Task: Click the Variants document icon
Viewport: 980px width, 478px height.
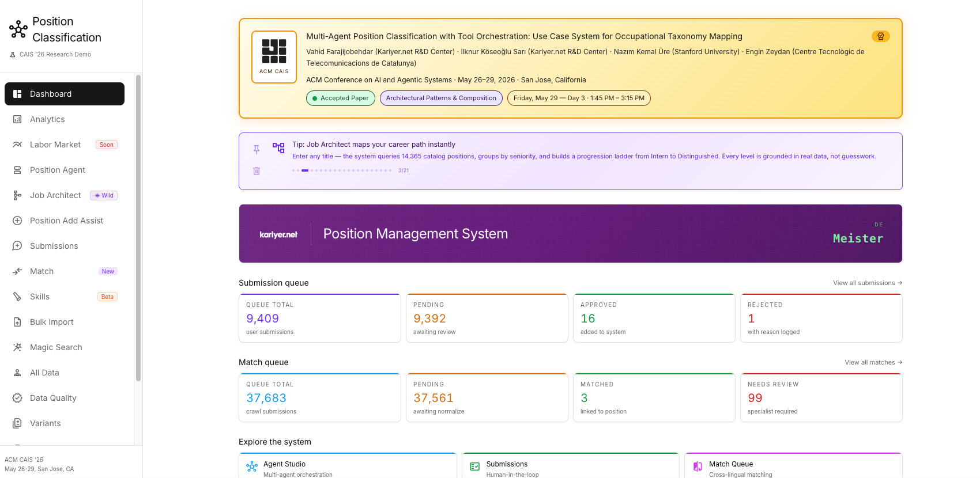Action: click(x=17, y=423)
